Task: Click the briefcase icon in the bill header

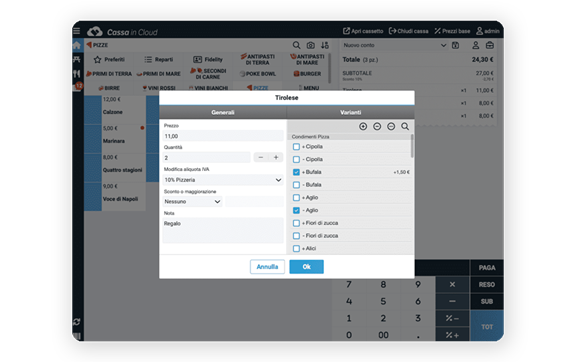Action: tap(490, 45)
